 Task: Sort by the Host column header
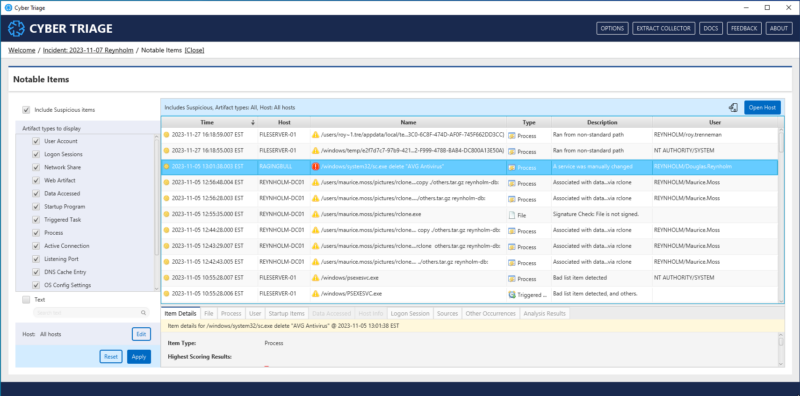click(284, 123)
